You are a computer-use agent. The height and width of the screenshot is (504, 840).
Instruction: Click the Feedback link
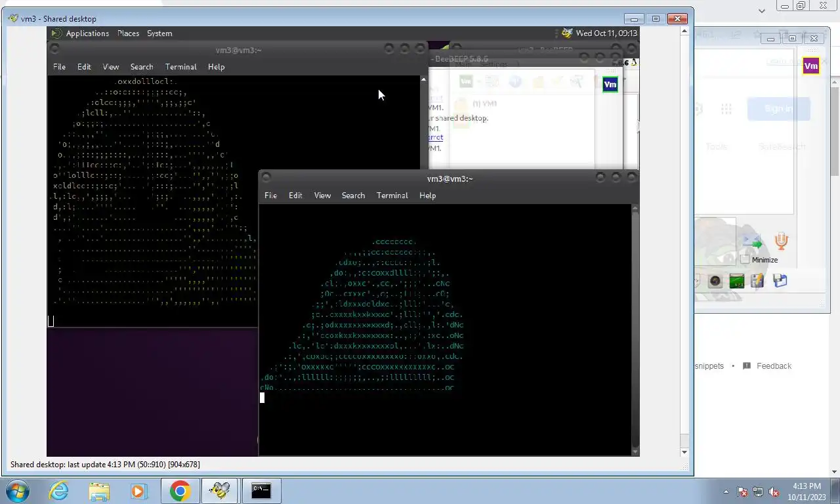pos(774,366)
